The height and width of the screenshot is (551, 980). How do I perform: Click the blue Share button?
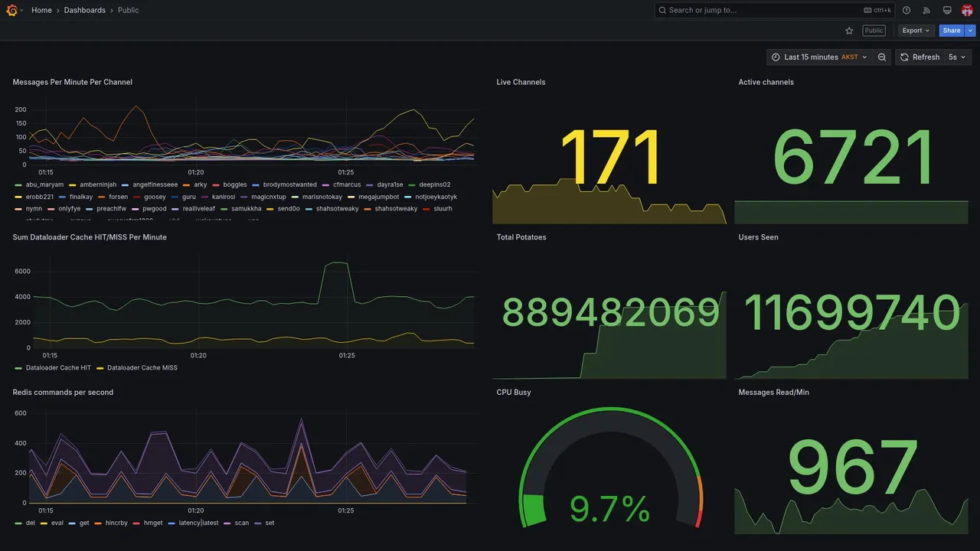tap(952, 31)
